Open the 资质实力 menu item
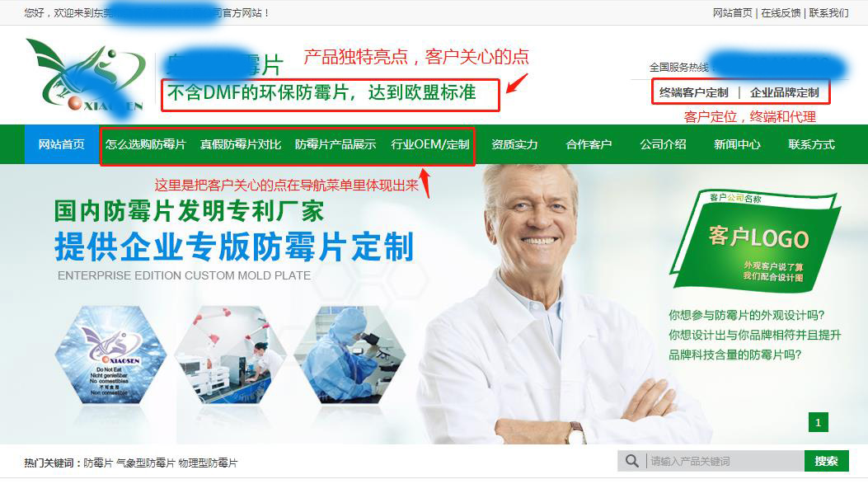The height and width of the screenshot is (498, 868). click(515, 144)
